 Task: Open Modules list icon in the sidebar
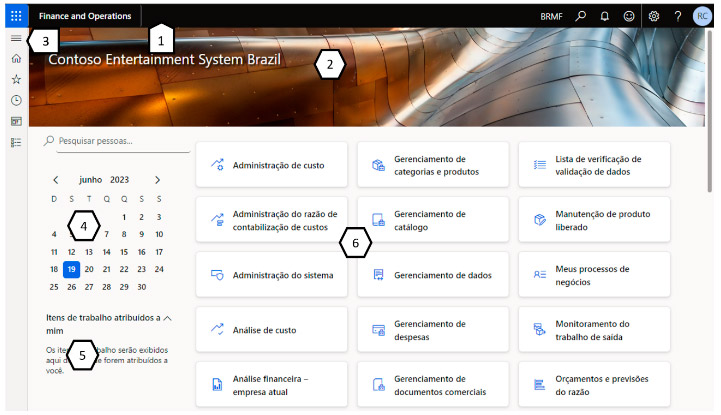point(16,143)
